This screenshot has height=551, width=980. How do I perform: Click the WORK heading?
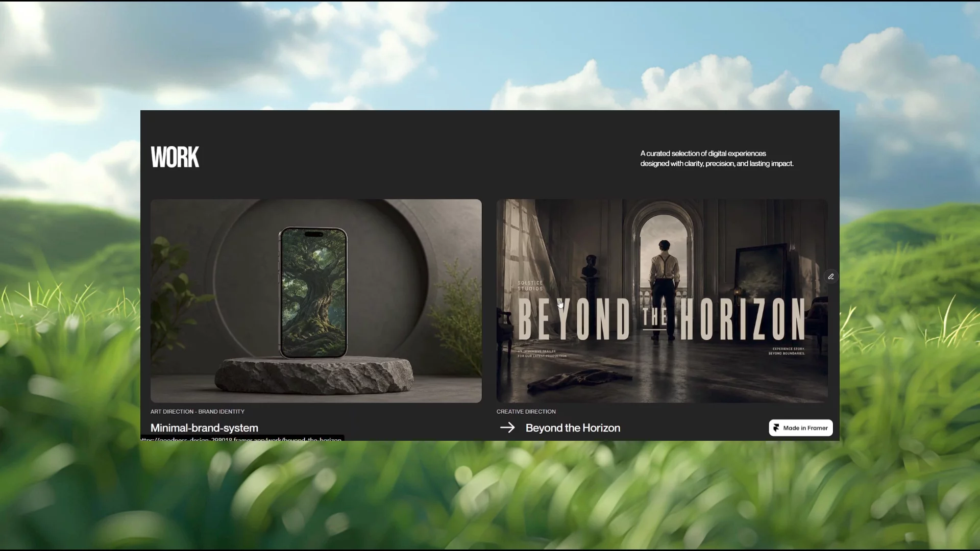(x=175, y=157)
